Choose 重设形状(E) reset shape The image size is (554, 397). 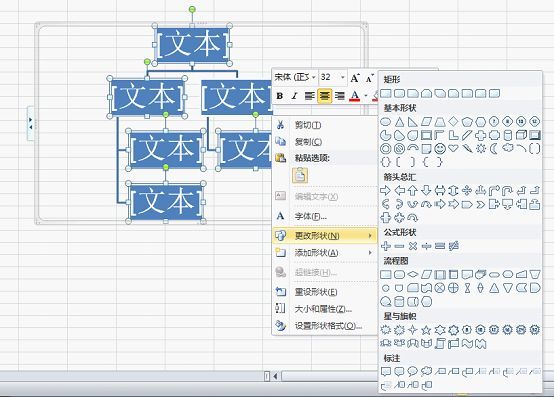(324, 292)
